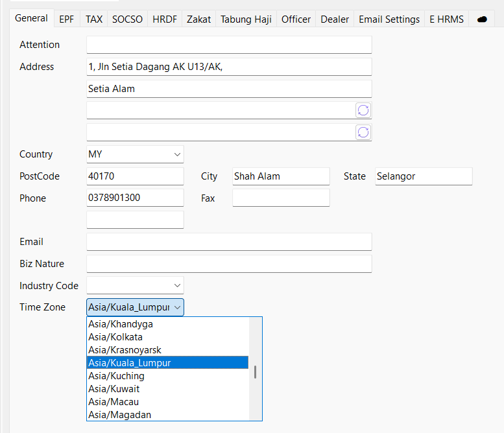The width and height of the screenshot is (504, 433).
Task: Open the cloud icon tab
Action: coord(482,19)
